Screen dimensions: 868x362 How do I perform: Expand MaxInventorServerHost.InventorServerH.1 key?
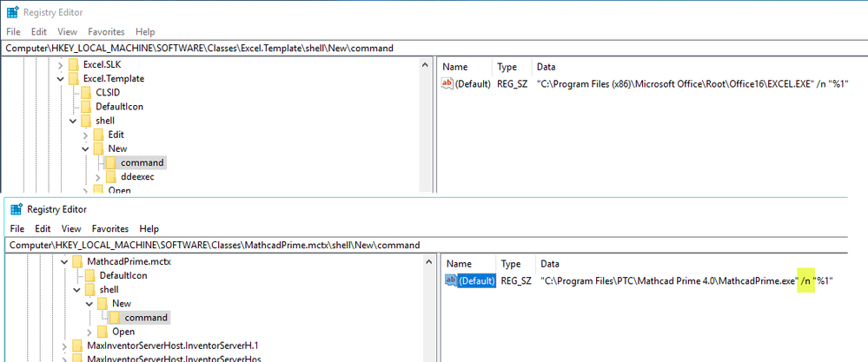[x=64, y=346]
